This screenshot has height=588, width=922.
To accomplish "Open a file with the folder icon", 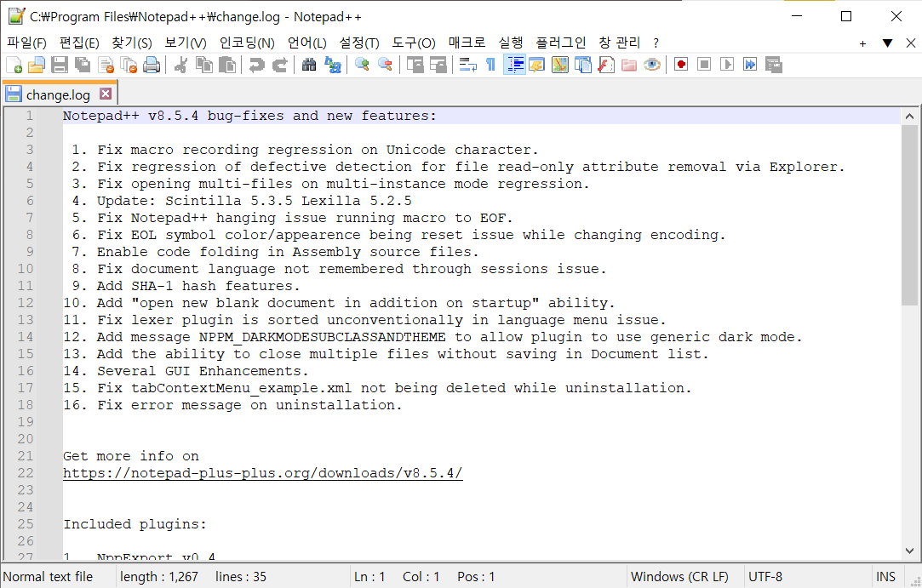I will pyautogui.click(x=37, y=65).
